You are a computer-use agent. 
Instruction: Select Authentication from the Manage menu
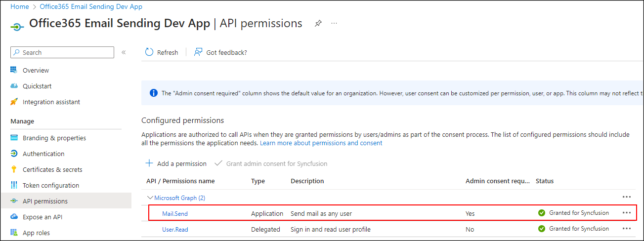[x=43, y=154]
